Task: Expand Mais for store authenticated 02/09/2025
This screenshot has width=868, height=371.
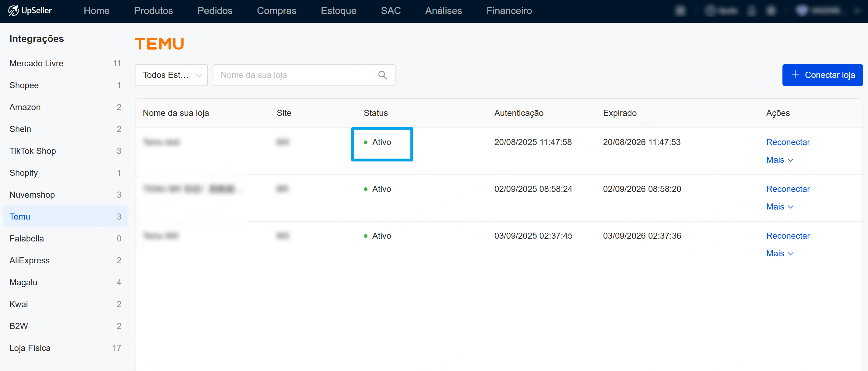Action: click(780, 207)
